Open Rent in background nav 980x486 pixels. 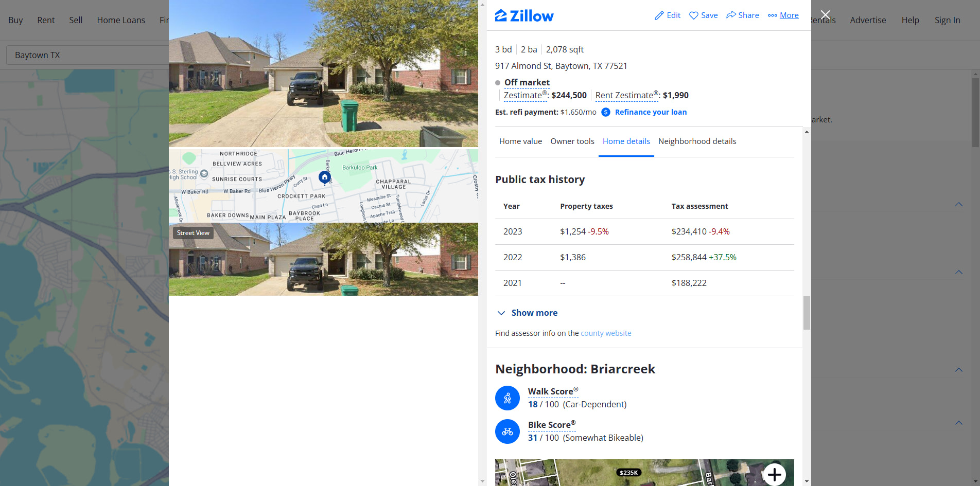[x=46, y=20]
